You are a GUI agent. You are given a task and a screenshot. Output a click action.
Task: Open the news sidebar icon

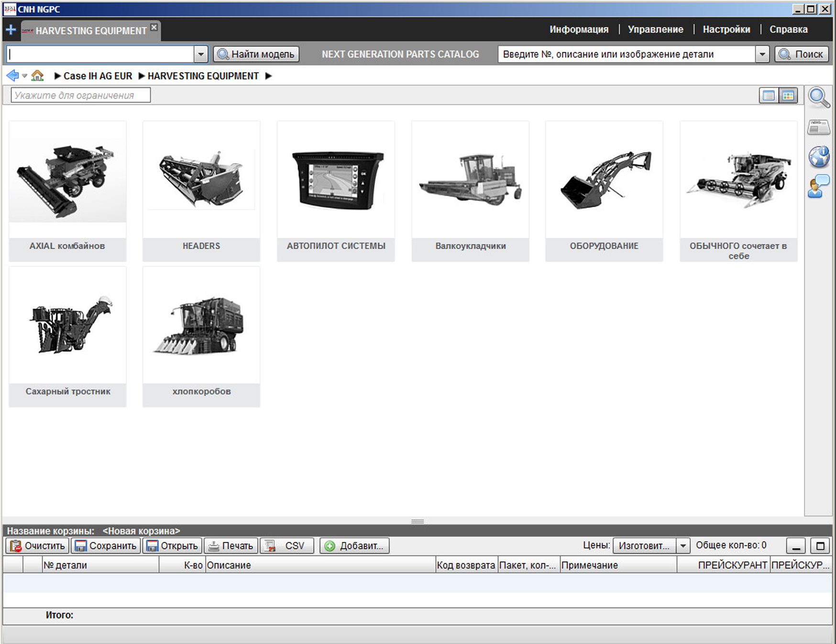[x=819, y=127]
